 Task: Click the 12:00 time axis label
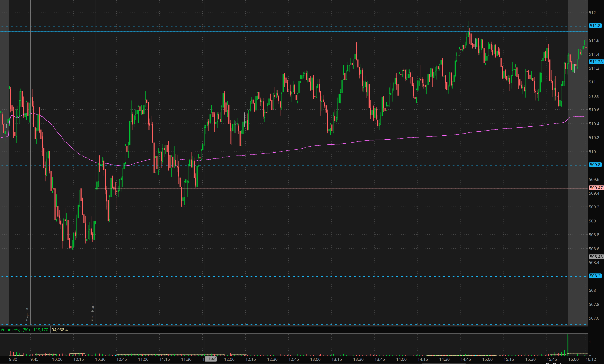229,359
